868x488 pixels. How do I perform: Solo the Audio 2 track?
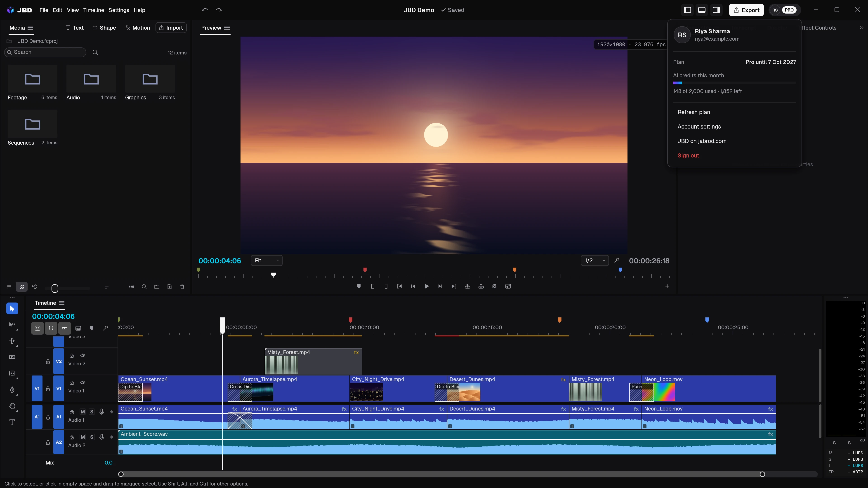tap(92, 437)
